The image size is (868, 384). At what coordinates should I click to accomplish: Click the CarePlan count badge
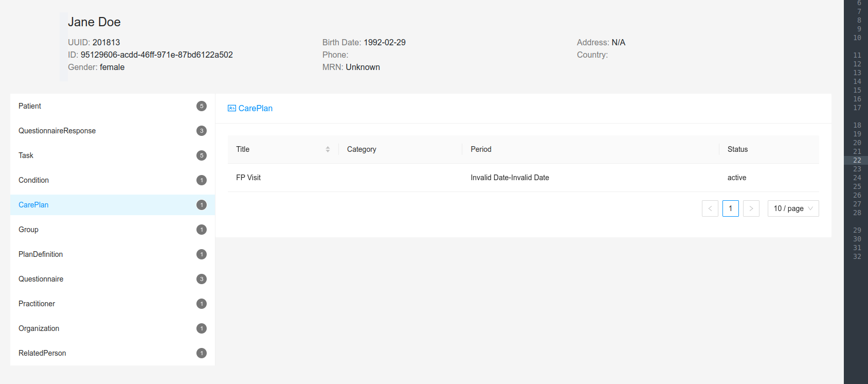click(202, 205)
